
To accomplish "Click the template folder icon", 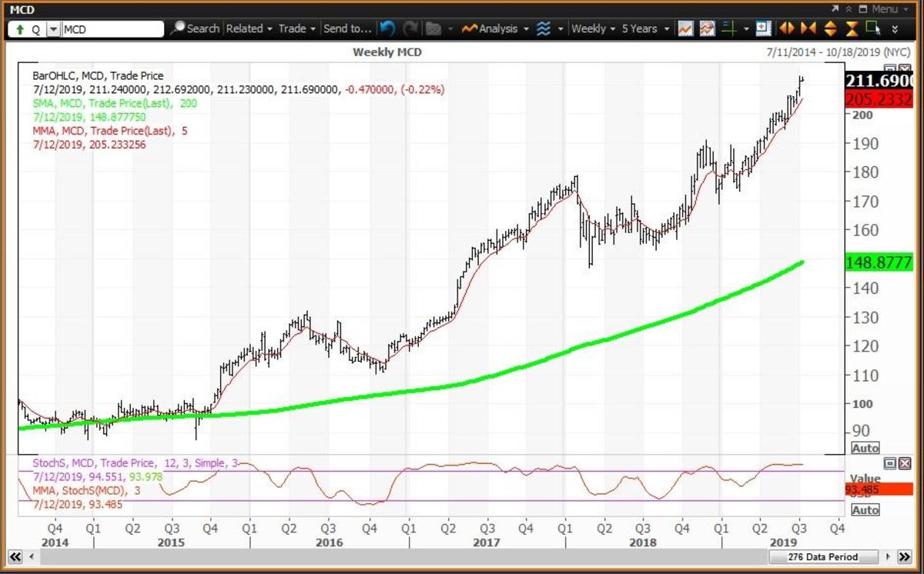I will coord(434,28).
